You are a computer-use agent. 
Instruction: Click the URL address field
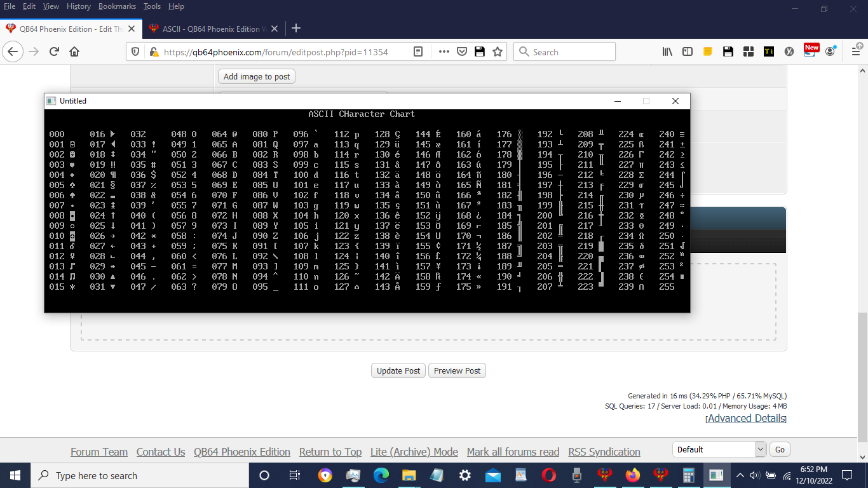tap(276, 52)
